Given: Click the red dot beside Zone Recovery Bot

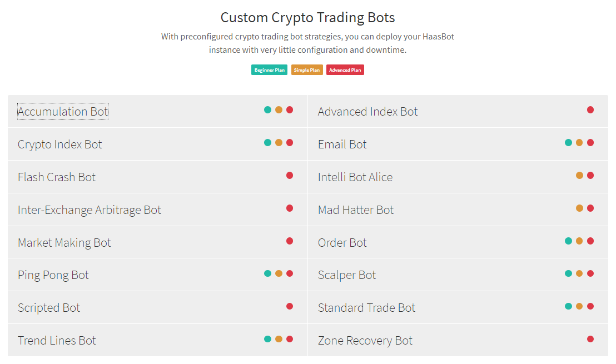Looking at the screenshot, I should pos(590,339).
